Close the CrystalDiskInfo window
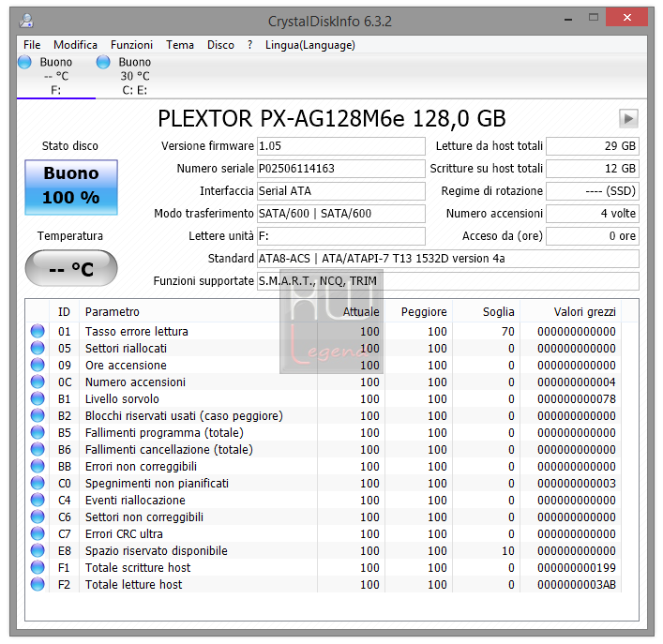The width and height of the screenshot is (663, 644). [x=626, y=17]
